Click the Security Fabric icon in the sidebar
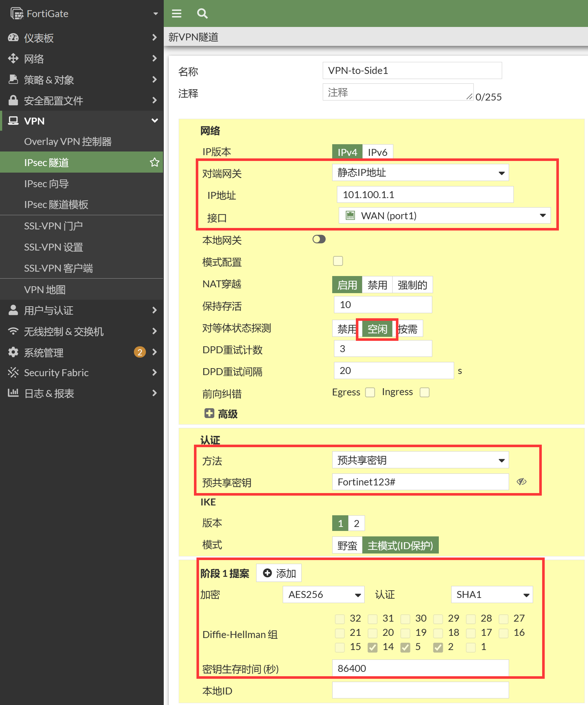 (x=13, y=372)
